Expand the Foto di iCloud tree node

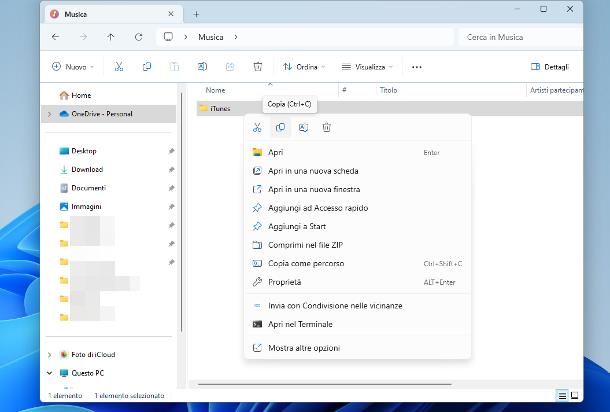49,354
